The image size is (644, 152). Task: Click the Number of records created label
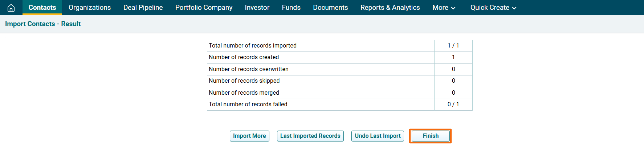pos(244,57)
